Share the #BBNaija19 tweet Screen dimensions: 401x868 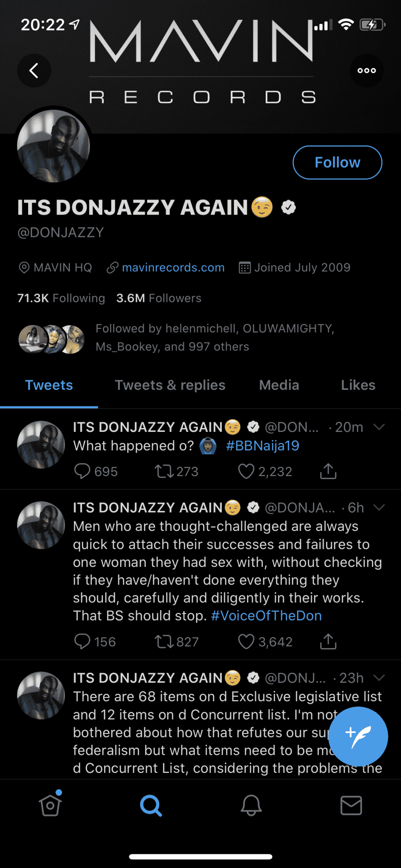pyautogui.click(x=328, y=471)
